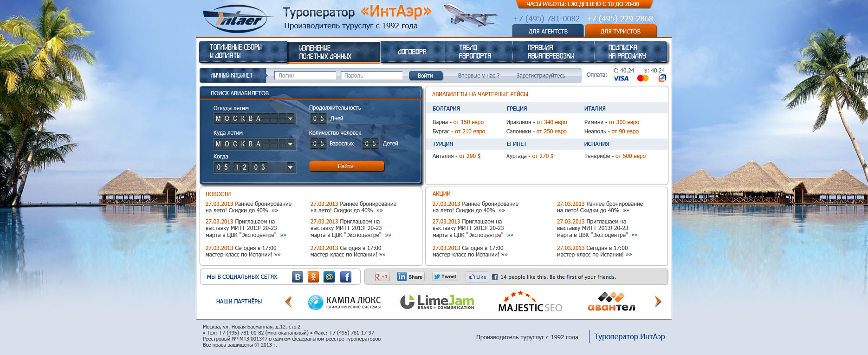Open the Табло аэропорта menu item
The width and height of the screenshot is (868, 355).
(479, 52)
